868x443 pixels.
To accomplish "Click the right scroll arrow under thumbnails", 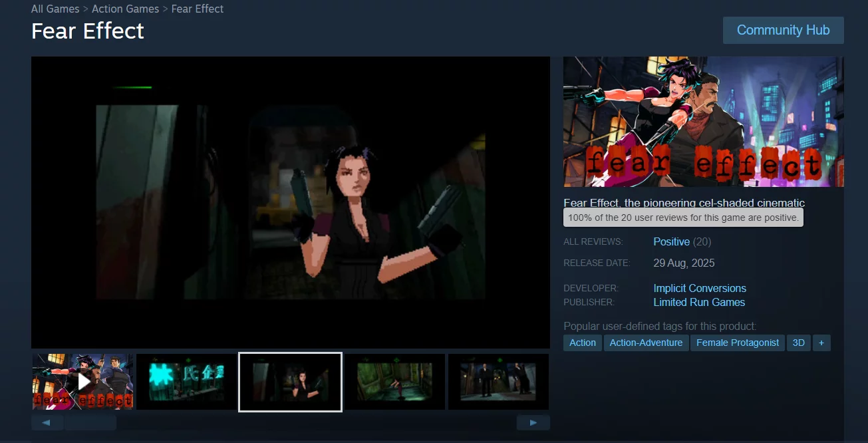I will tap(533, 422).
